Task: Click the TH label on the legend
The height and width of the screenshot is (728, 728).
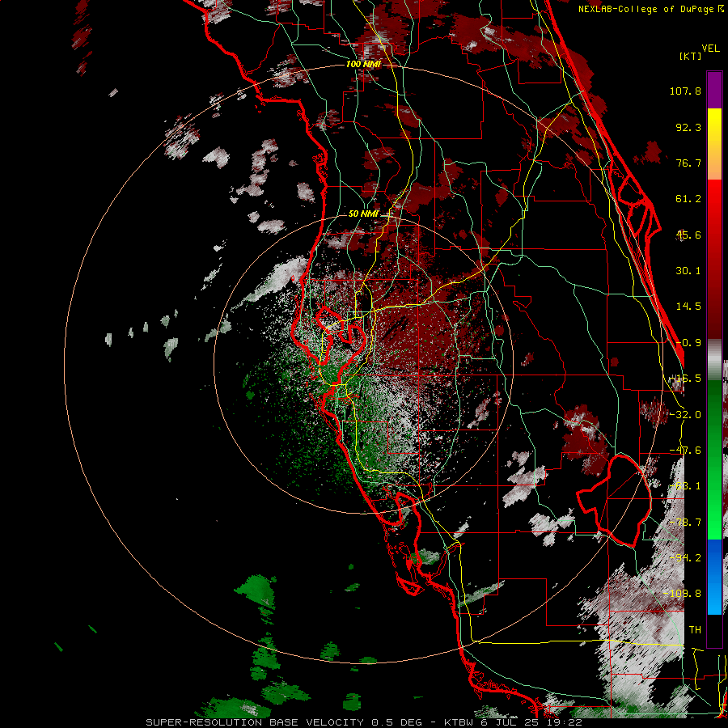Action: point(695,630)
